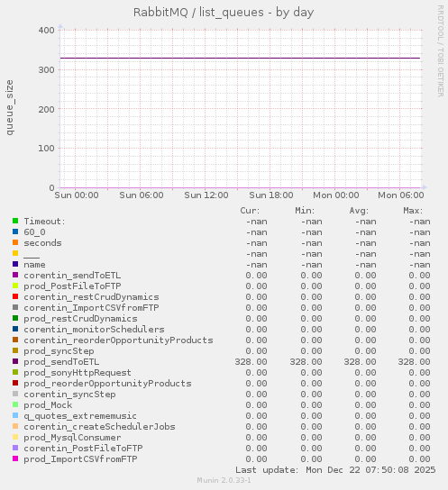Select the 'prod_Mock' legend entry

pyautogui.click(x=48, y=405)
